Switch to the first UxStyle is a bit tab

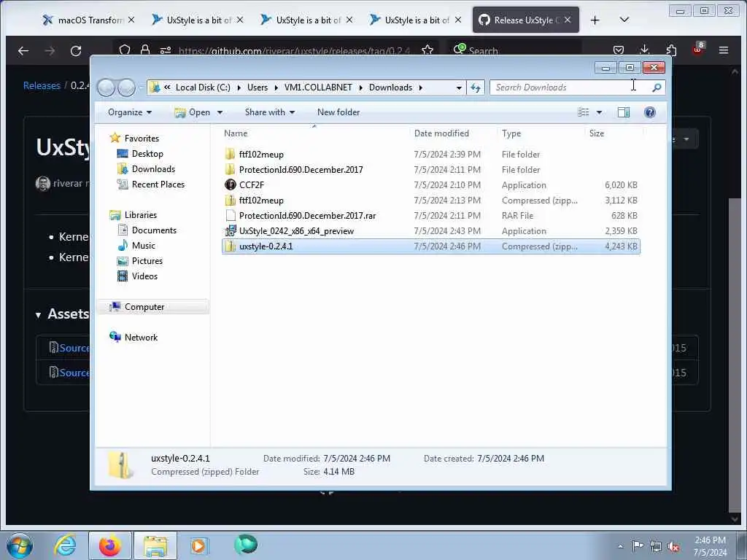pos(198,20)
